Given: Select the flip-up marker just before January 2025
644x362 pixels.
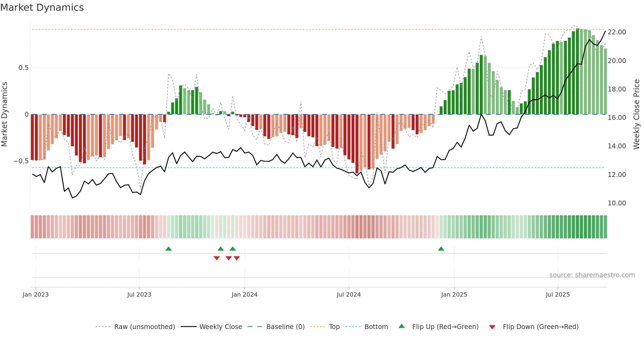Looking at the screenshot, I should click(441, 249).
